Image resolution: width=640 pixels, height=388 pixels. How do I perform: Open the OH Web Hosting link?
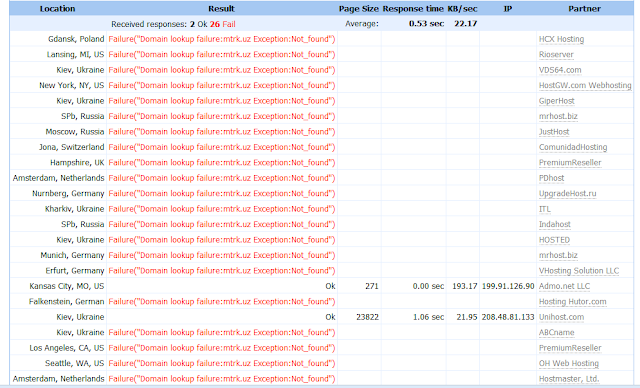tap(569, 364)
